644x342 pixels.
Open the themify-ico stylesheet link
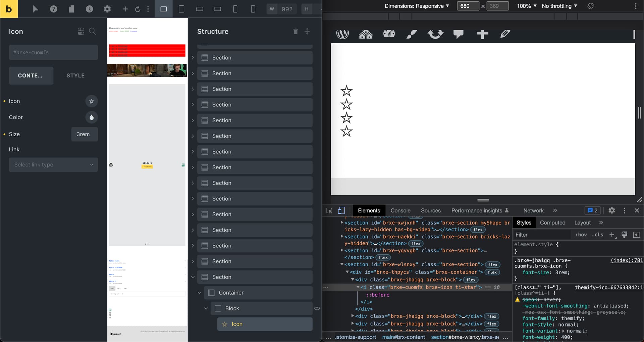pyautogui.click(x=609, y=288)
